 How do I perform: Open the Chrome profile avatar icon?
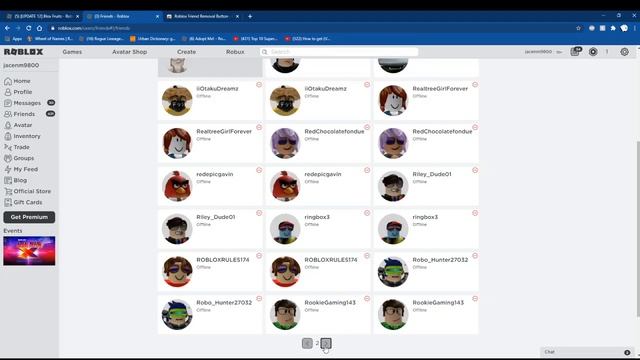tap(624, 28)
